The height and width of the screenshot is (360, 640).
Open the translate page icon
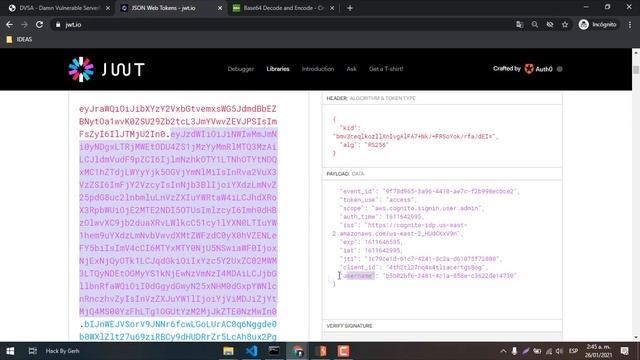point(519,25)
